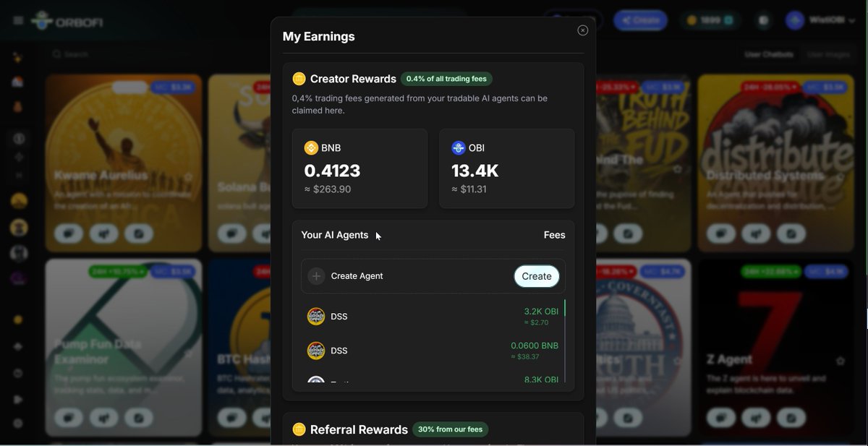The height and width of the screenshot is (446, 868).
Task: Open the DSS agent row with 3.2K OBI fees
Action: (433, 317)
